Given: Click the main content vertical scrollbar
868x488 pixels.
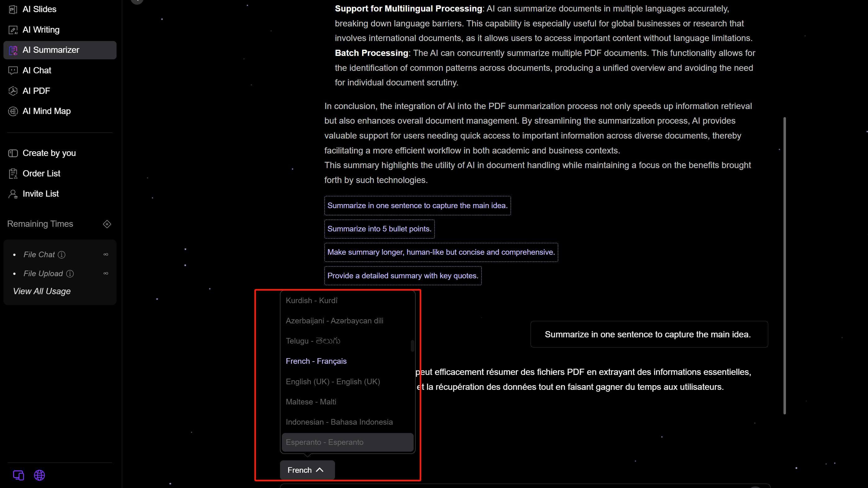Looking at the screenshot, I should point(785,266).
